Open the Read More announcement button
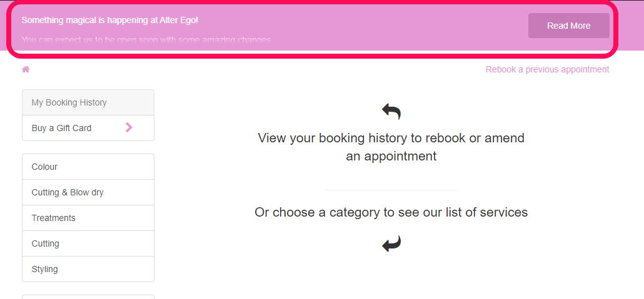This screenshot has width=644, height=299. (x=568, y=26)
